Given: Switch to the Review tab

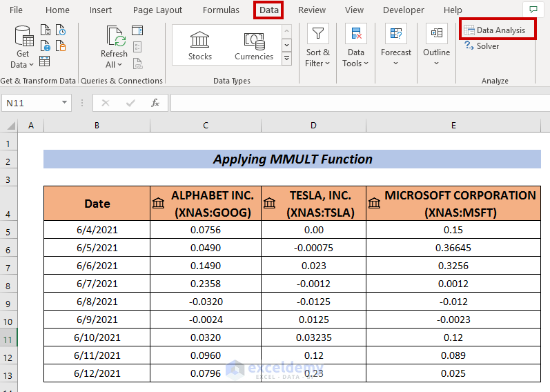Looking at the screenshot, I should (312, 10).
